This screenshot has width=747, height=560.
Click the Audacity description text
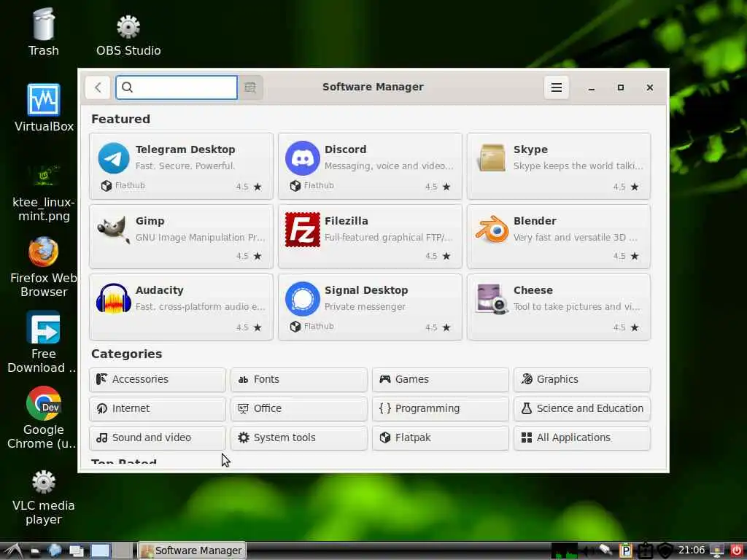[201, 307]
